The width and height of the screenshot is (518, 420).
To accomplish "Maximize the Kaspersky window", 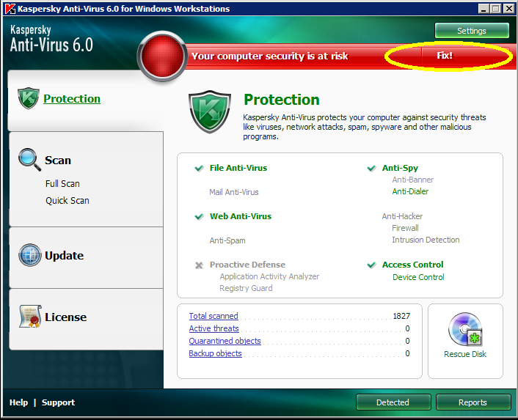I will [496, 9].
